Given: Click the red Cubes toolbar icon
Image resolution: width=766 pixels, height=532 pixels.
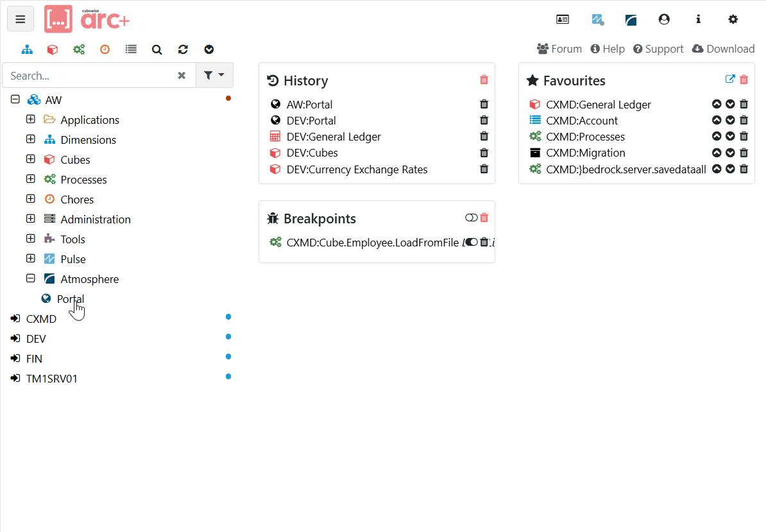Looking at the screenshot, I should 53,49.
